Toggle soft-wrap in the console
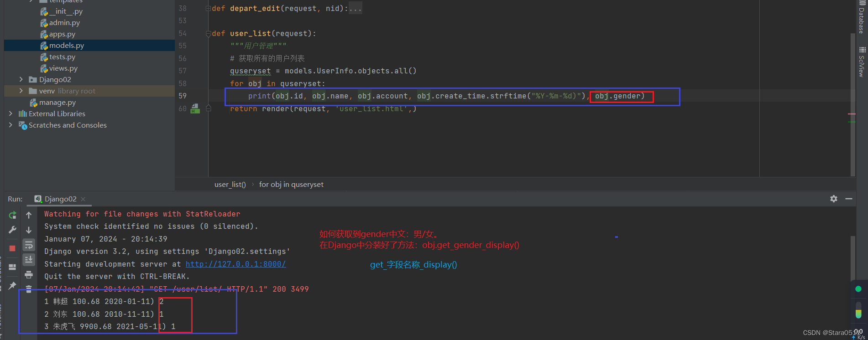This screenshot has height=340, width=868. pos(29,245)
